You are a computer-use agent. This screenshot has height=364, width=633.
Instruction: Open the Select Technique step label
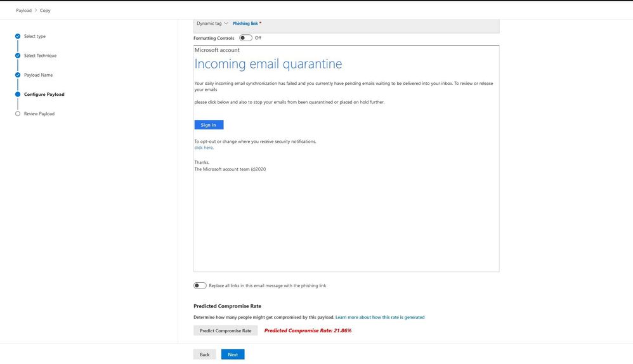click(x=41, y=56)
